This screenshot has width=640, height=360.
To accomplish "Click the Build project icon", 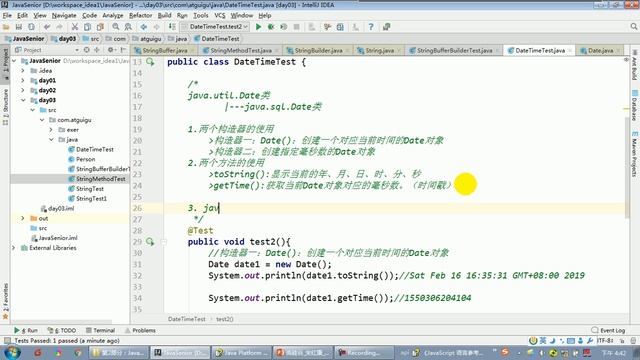I will click(172, 27).
